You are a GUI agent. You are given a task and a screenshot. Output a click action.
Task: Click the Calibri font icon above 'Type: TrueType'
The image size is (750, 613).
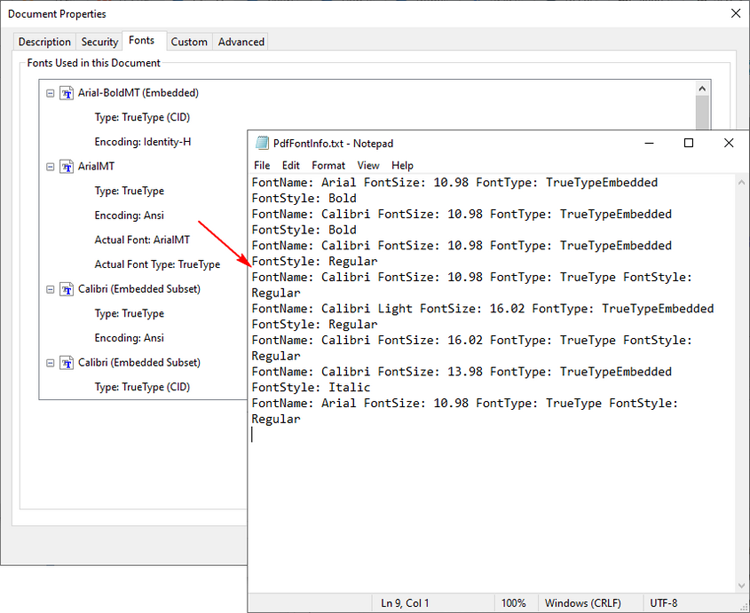pos(66,289)
